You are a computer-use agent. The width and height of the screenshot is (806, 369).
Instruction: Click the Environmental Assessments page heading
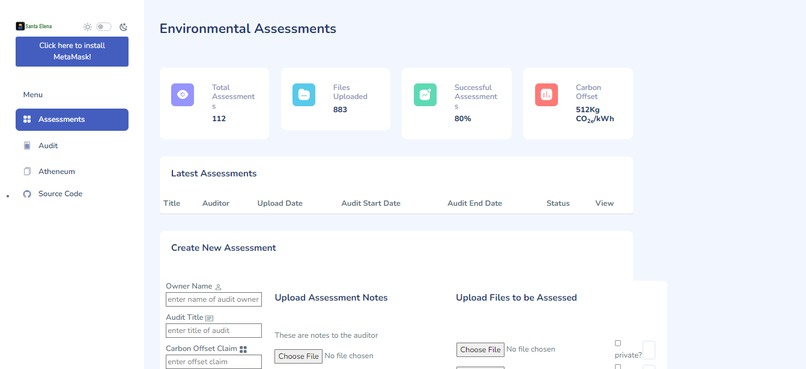(x=248, y=28)
